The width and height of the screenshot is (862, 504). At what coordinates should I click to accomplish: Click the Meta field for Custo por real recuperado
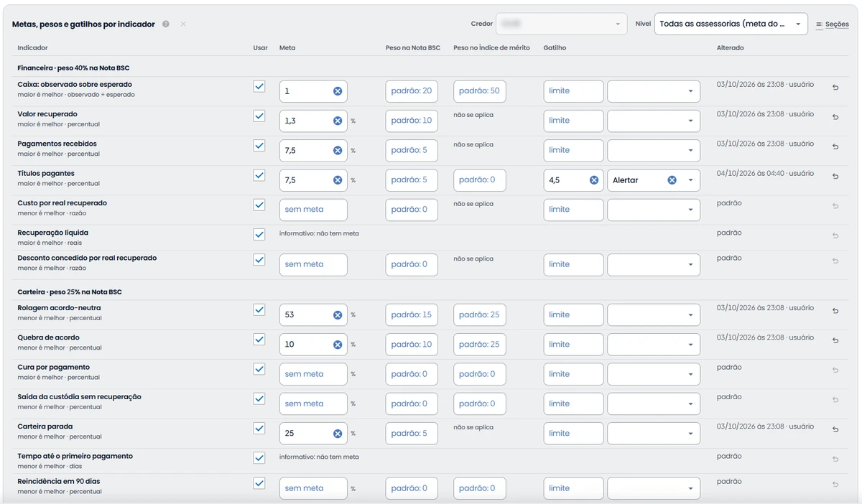[x=313, y=210]
